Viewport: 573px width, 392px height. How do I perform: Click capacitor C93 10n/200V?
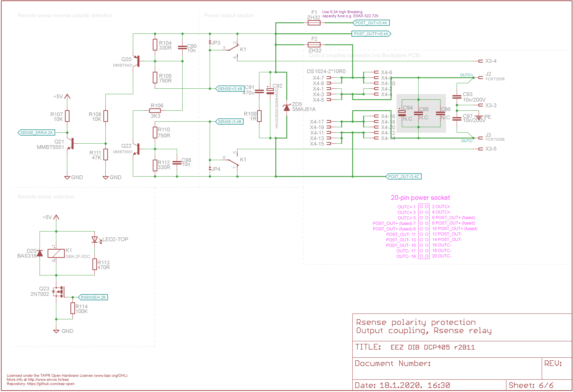(x=457, y=97)
